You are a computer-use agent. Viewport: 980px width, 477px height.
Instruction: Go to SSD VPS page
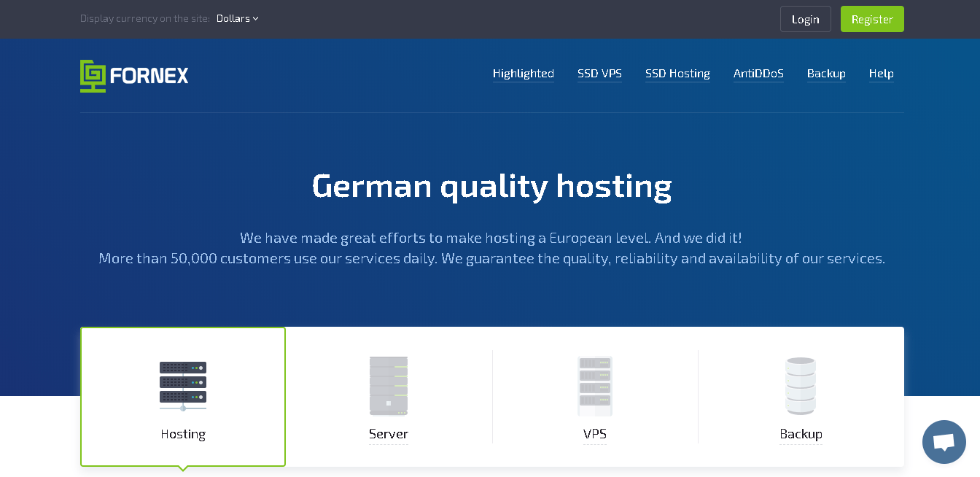tap(599, 74)
